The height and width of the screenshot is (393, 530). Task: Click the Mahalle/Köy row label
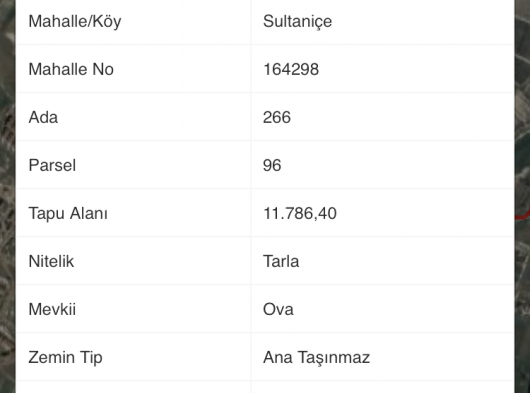(75, 21)
